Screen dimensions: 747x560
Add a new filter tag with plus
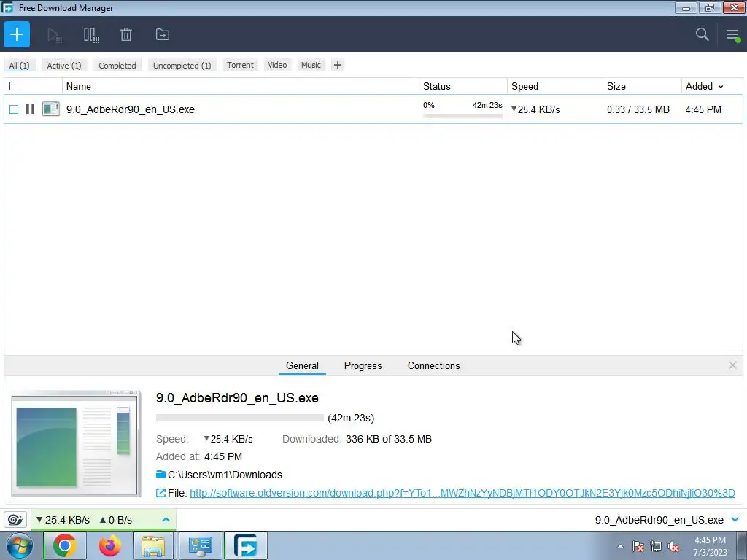point(337,65)
